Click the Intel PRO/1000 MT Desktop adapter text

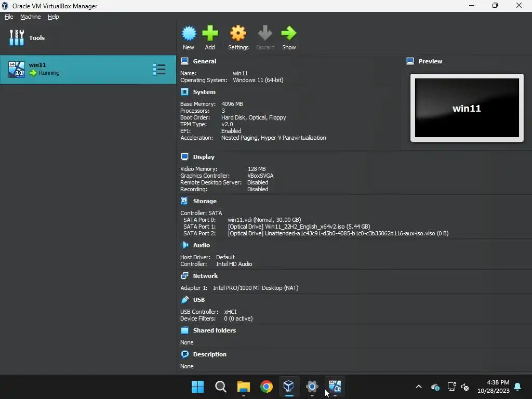point(256,288)
